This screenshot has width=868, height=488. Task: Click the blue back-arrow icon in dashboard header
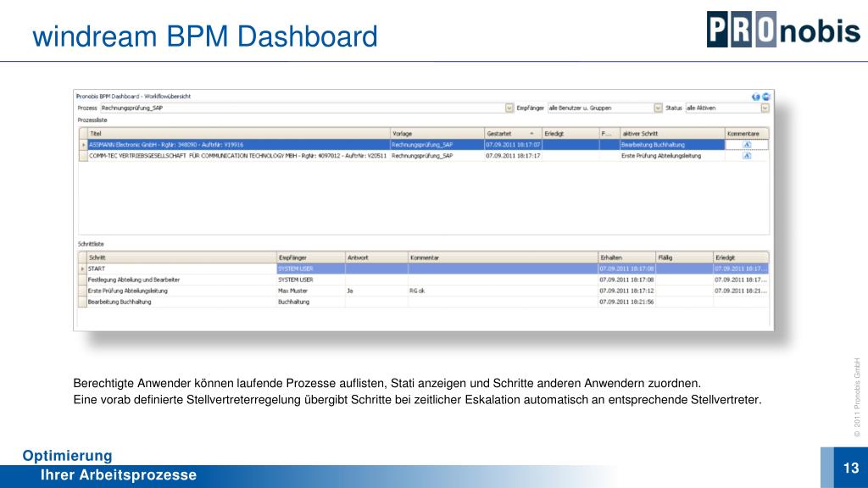[x=755, y=97]
